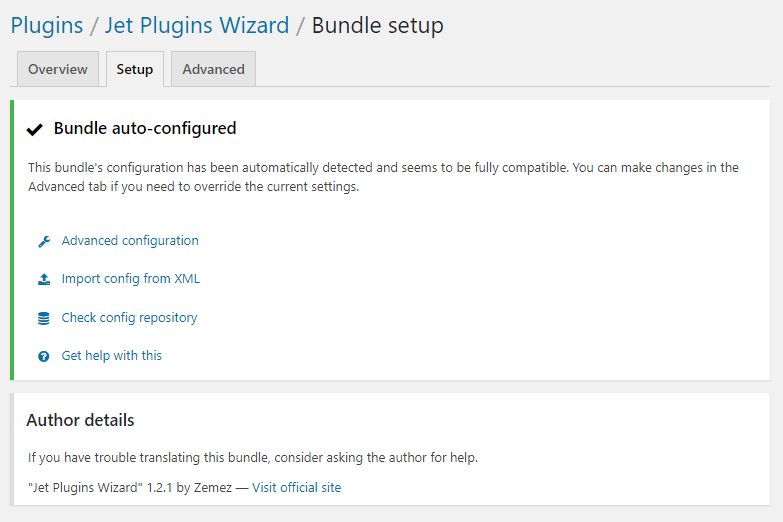Click the Author details section heading
Viewport: 783px width, 522px height.
(x=80, y=420)
